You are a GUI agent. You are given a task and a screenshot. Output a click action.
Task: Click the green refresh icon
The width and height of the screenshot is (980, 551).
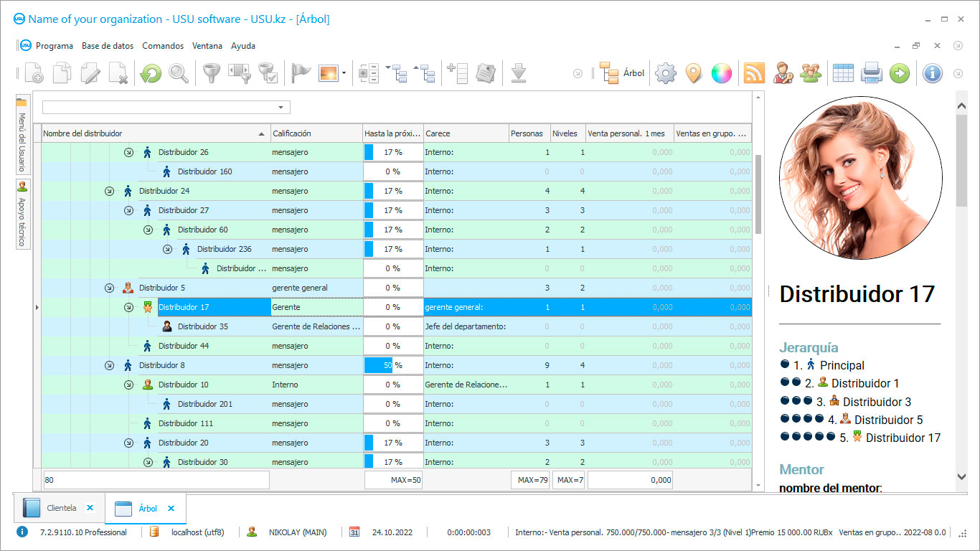pos(151,73)
